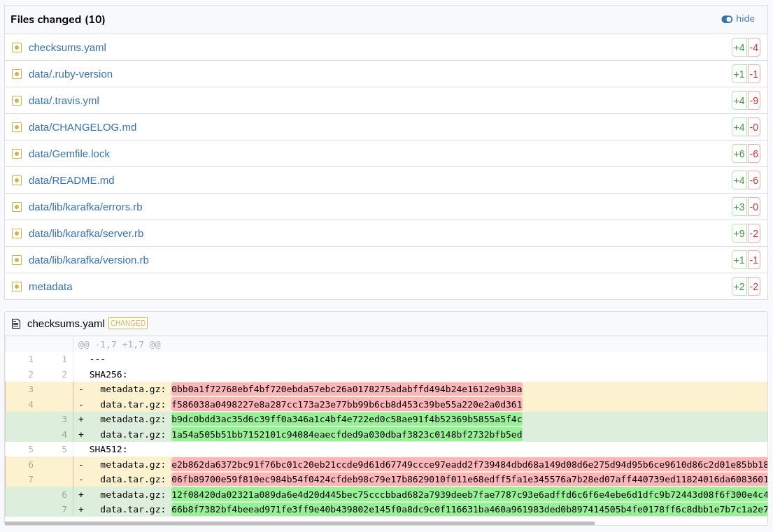Click changed-file icon beside data/README.md
Image resolution: width=773 pixels, height=532 pixels.
[17, 181]
